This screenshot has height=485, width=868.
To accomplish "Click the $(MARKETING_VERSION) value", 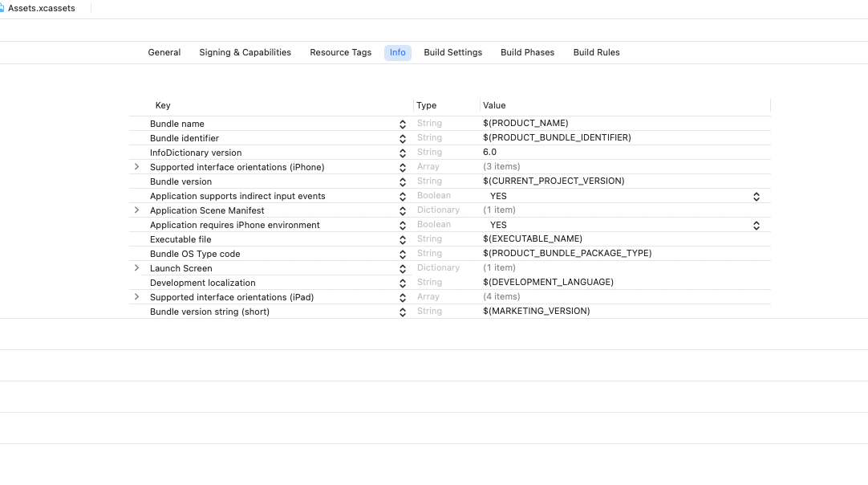I will 537,311.
